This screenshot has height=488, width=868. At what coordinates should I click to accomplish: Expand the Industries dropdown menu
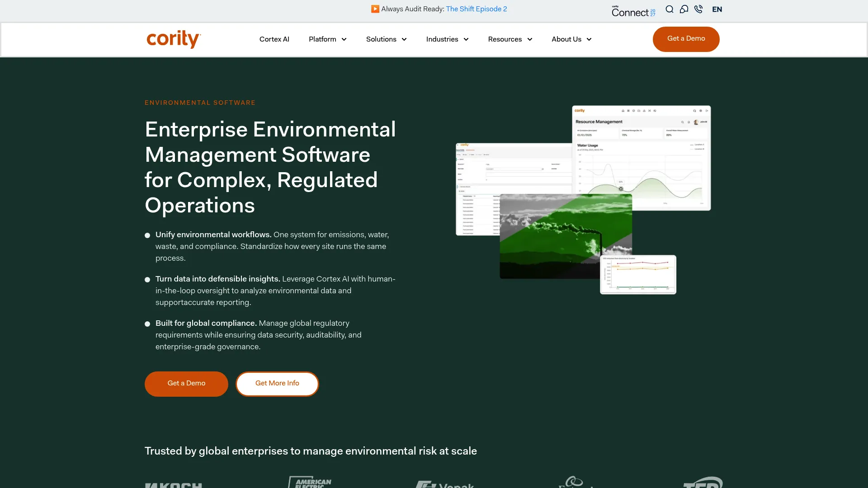[448, 39]
